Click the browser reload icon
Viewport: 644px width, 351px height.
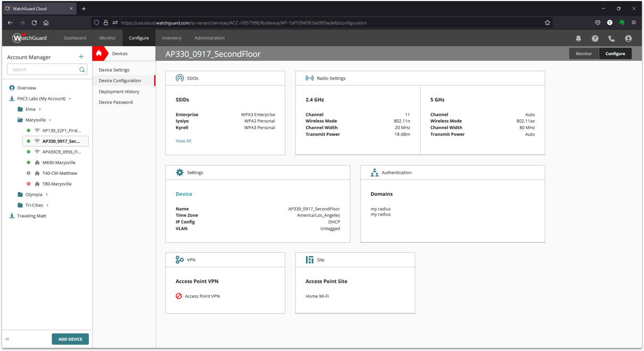(x=34, y=23)
